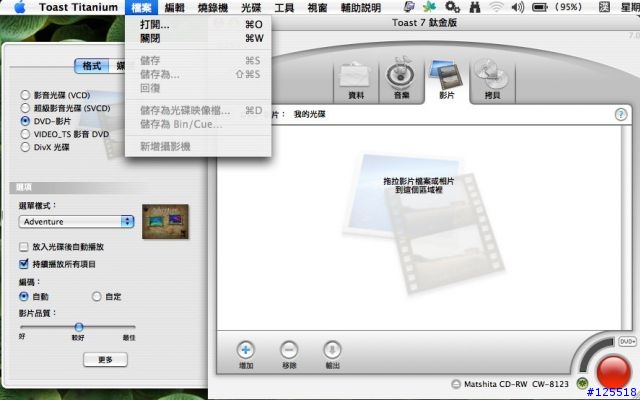Open the Apple menu
Image resolution: width=640 pixels, height=400 pixels.
pos(19,7)
